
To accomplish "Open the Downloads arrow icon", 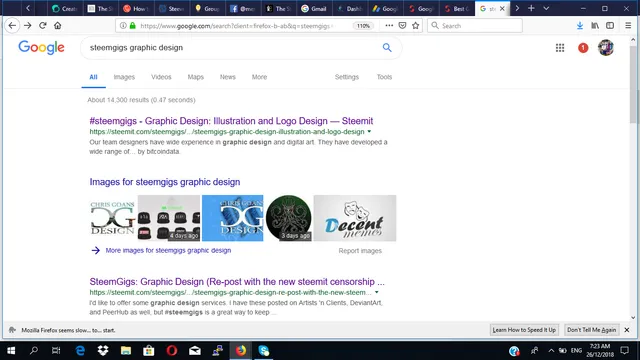I will [580, 25].
